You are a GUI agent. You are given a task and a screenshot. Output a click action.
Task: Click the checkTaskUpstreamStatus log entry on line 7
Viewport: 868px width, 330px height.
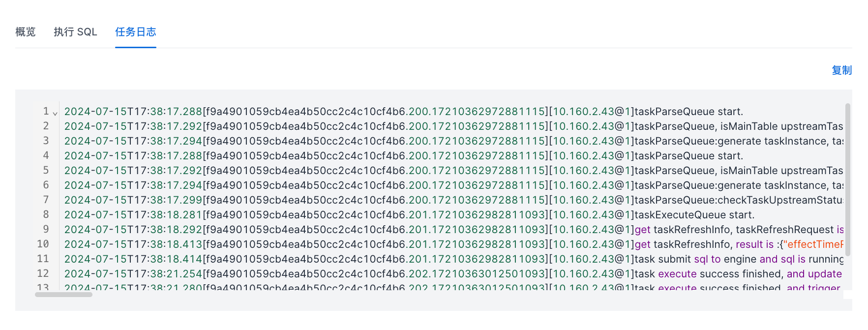(x=738, y=200)
